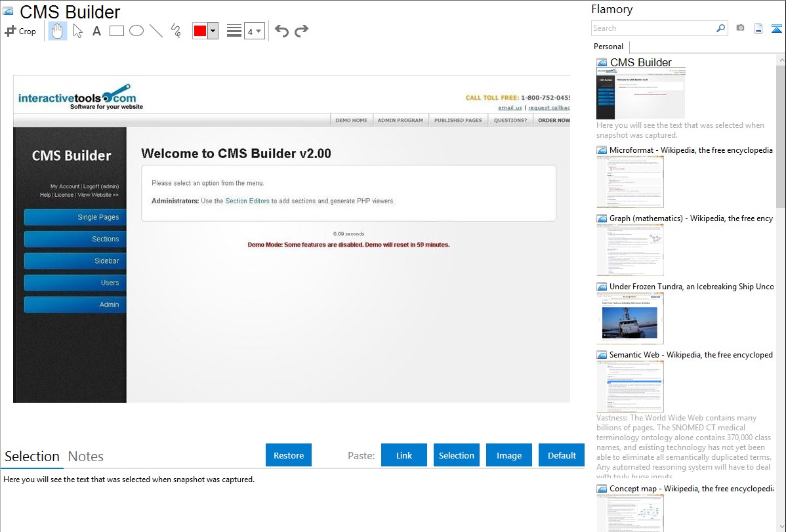Image resolution: width=786 pixels, height=532 pixels.
Task: Select the ellipse drawing tool
Action: pos(136,31)
